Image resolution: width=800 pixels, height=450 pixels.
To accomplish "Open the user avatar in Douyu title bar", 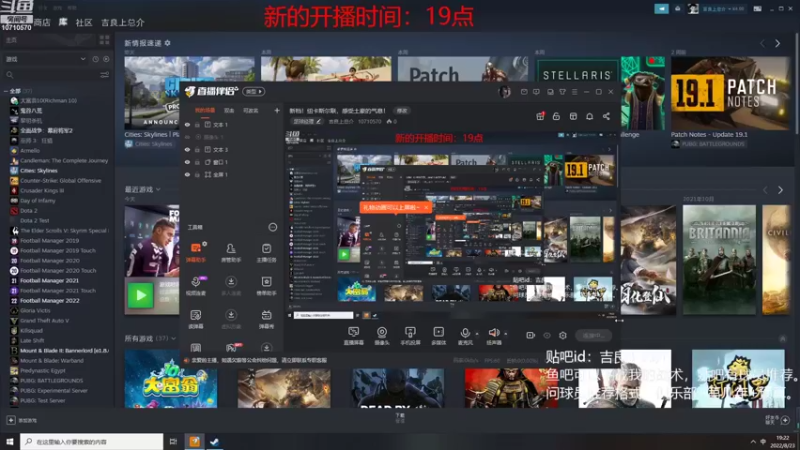I will coord(505,92).
